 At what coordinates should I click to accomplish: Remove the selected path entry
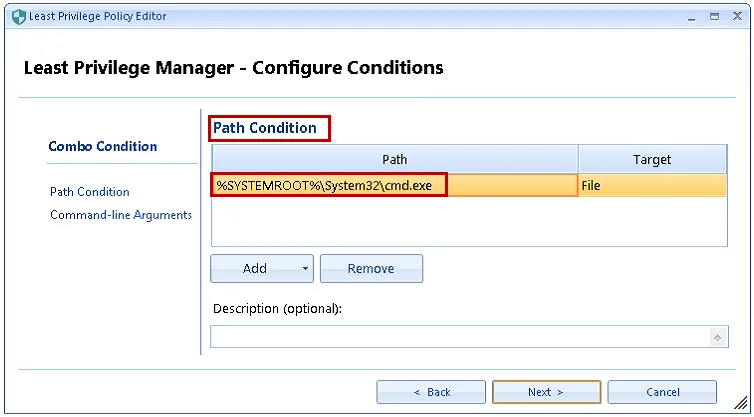click(x=371, y=268)
